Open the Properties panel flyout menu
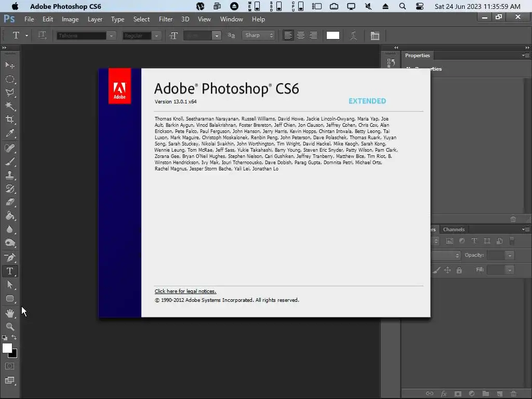This screenshot has height=399, width=532. click(526, 55)
